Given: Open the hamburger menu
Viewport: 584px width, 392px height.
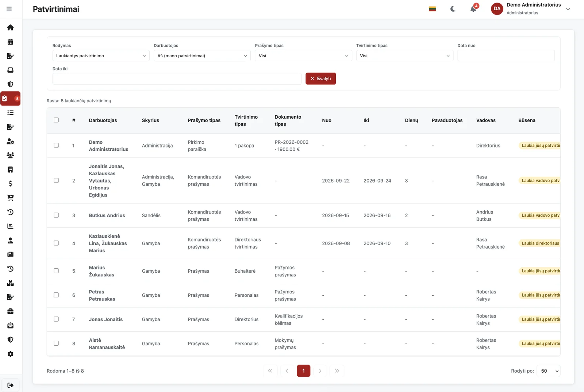Looking at the screenshot, I should (x=9, y=9).
